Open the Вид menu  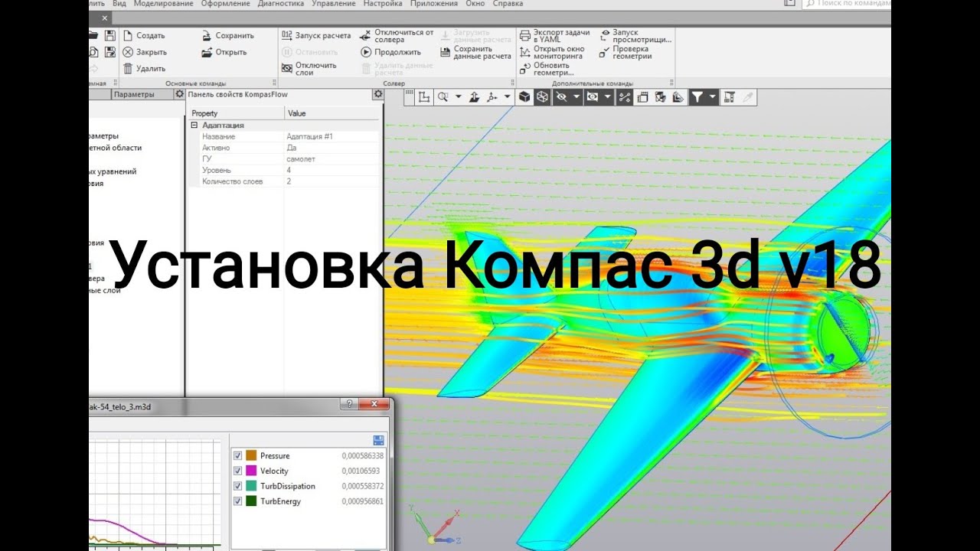(119, 4)
